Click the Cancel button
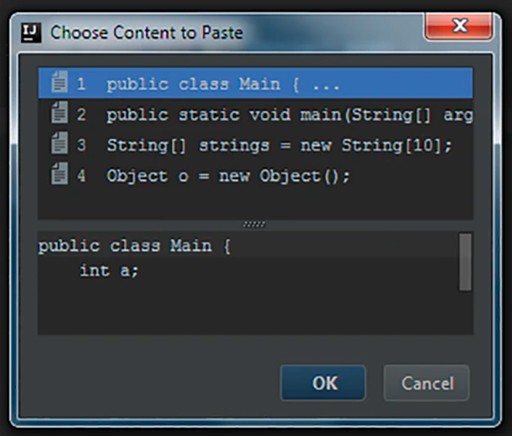The image size is (512, 436). (x=427, y=383)
